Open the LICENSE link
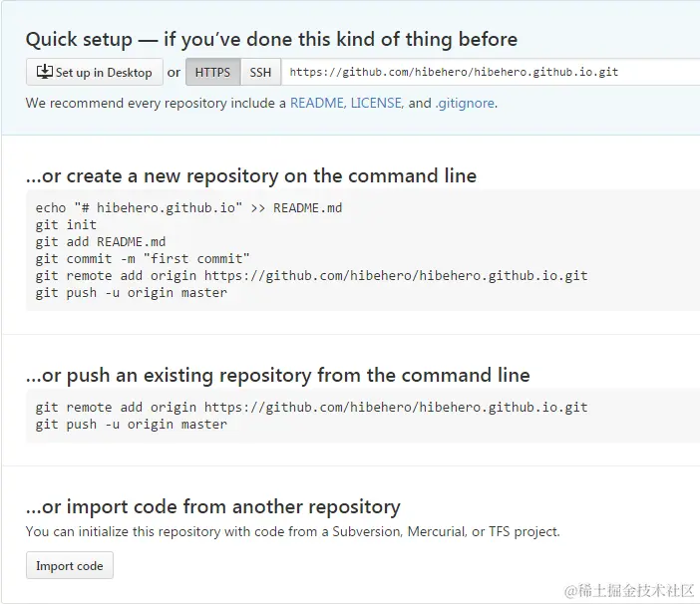This screenshot has height=604, width=700. click(x=376, y=103)
